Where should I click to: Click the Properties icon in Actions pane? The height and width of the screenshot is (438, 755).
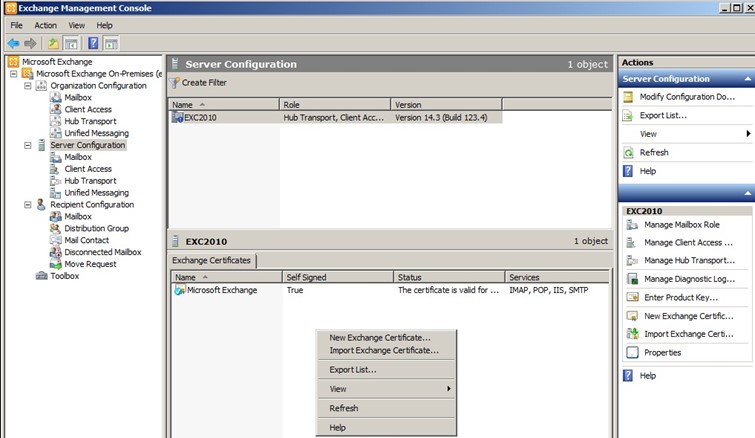click(x=632, y=353)
